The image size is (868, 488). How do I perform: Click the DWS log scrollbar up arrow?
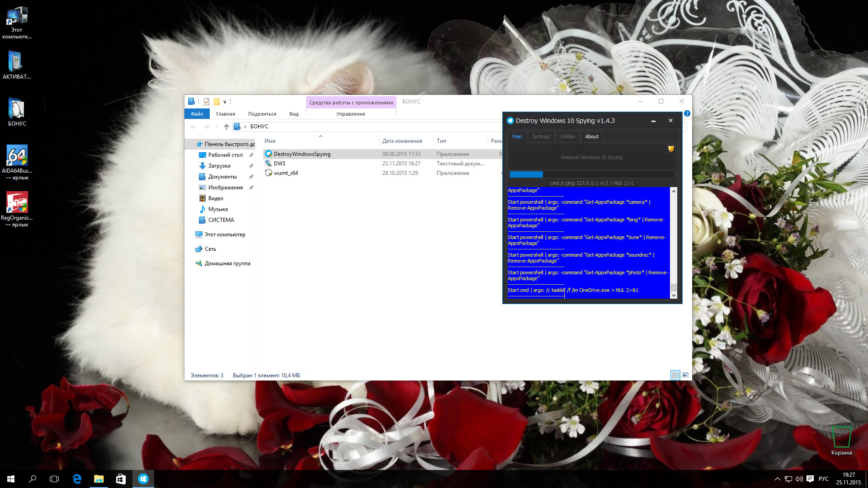[x=674, y=191]
